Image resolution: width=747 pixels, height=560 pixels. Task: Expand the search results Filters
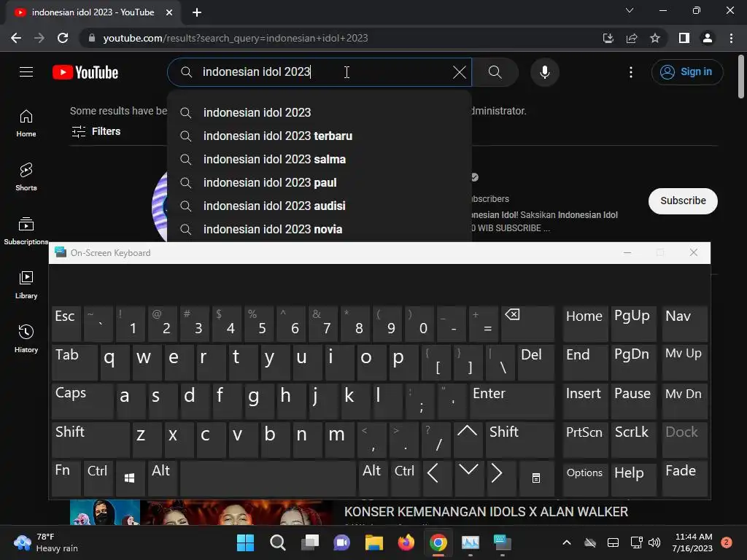tap(96, 131)
